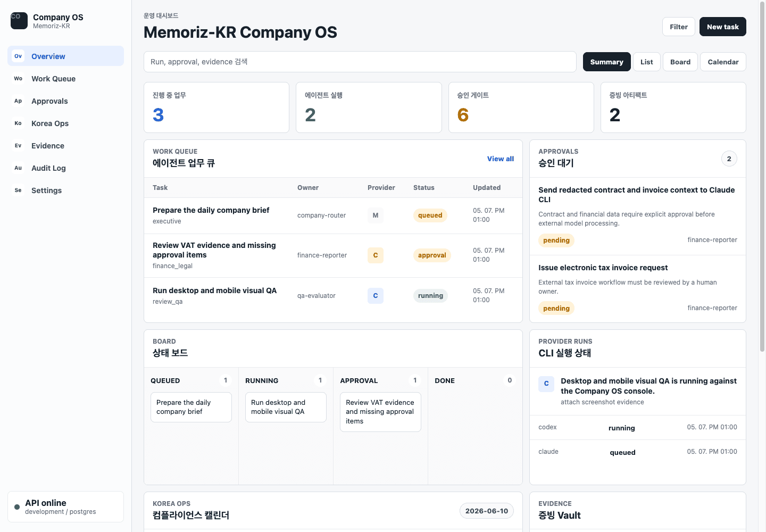Click the Status column header
Viewport: 766px width, 532px height.
tap(424, 188)
